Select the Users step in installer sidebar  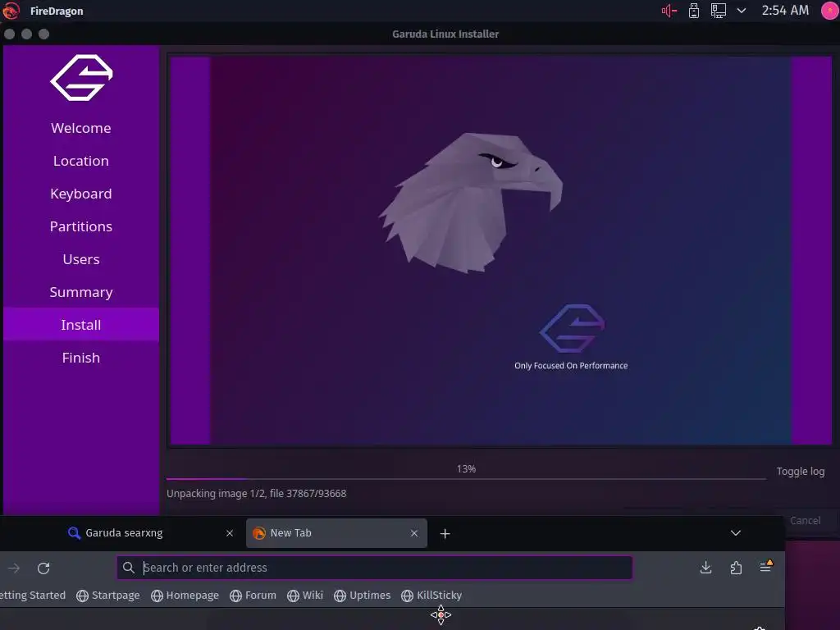[81, 259]
